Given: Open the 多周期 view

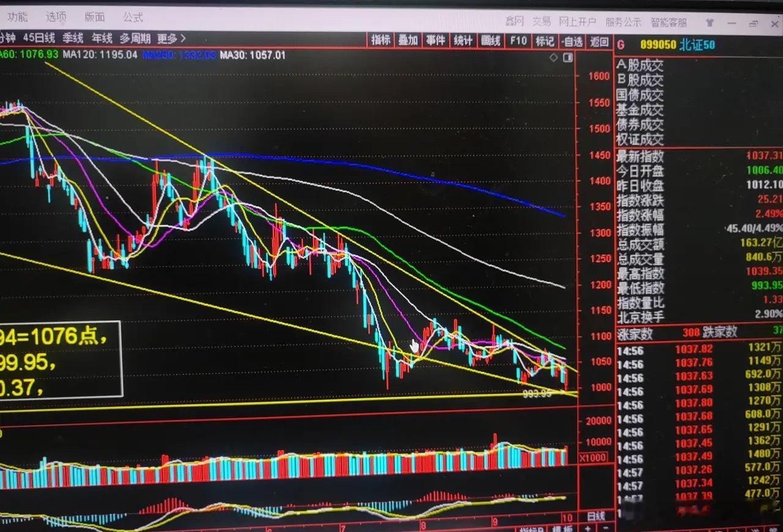Looking at the screenshot, I should (135, 38).
